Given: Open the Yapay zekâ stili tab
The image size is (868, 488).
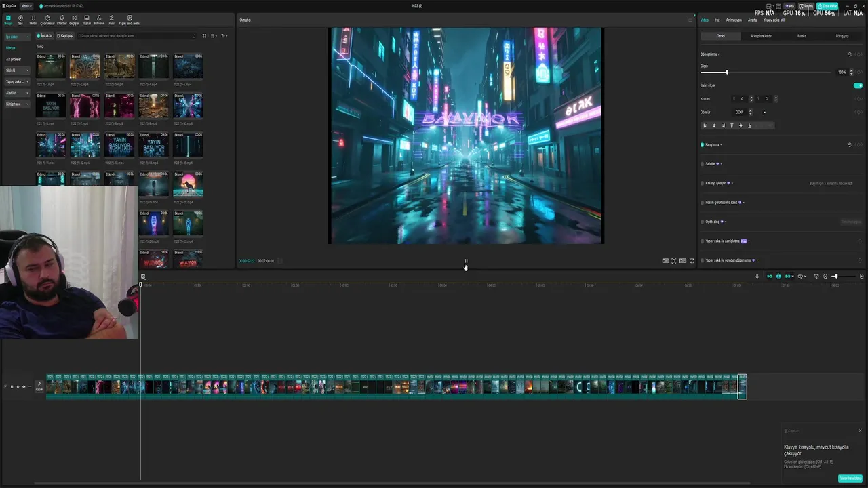Looking at the screenshot, I should [x=774, y=20].
